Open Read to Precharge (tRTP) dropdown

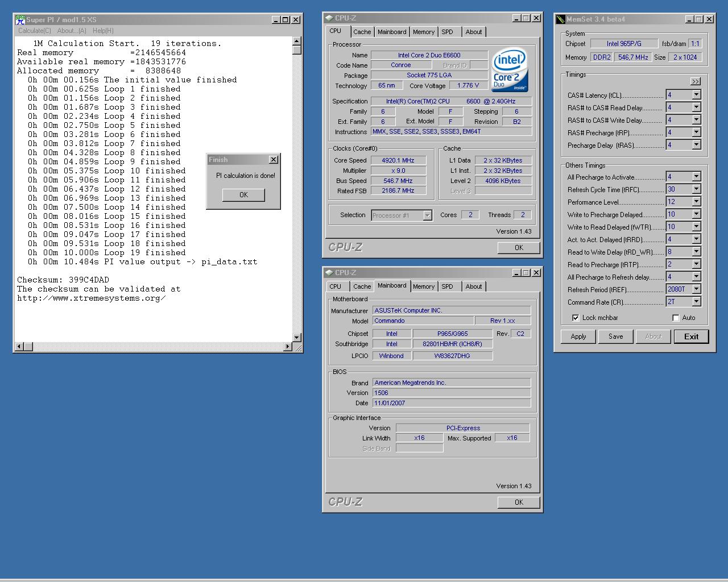(x=696, y=264)
